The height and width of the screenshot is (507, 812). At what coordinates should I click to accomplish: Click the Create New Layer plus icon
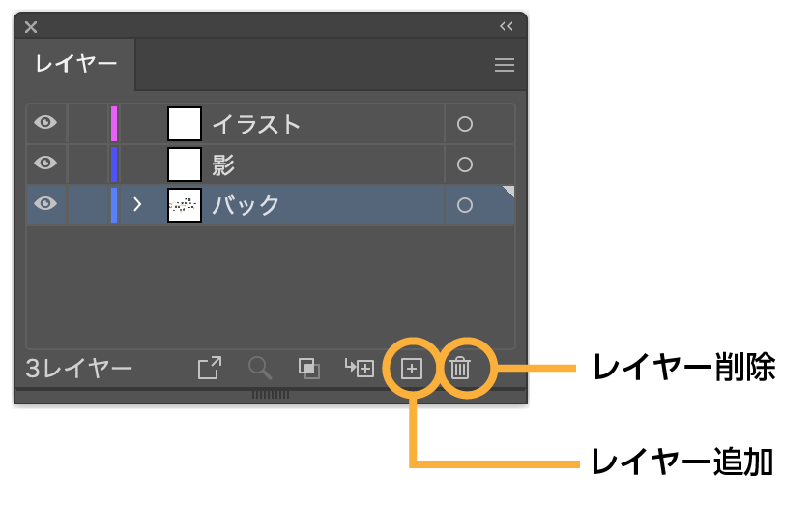coord(412,369)
